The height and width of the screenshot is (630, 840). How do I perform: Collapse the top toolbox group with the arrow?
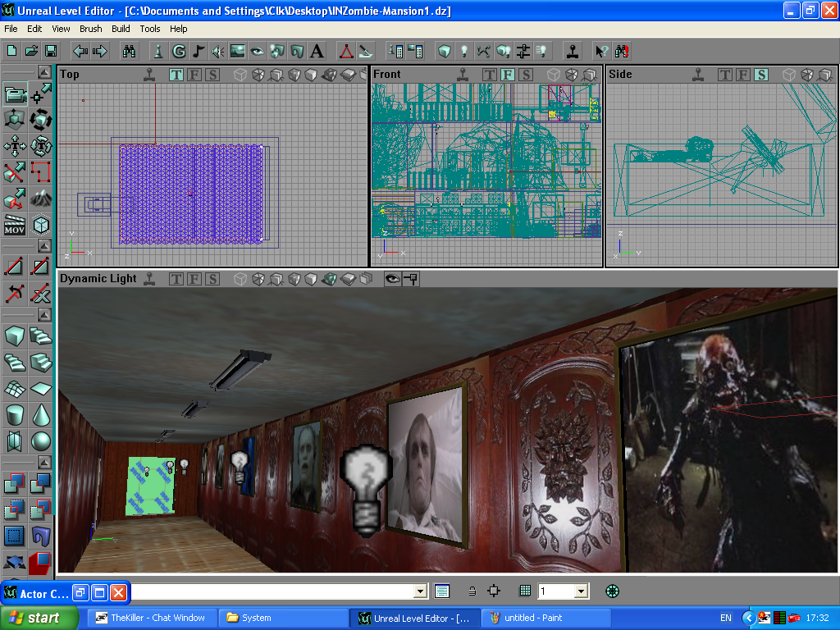[x=43, y=71]
